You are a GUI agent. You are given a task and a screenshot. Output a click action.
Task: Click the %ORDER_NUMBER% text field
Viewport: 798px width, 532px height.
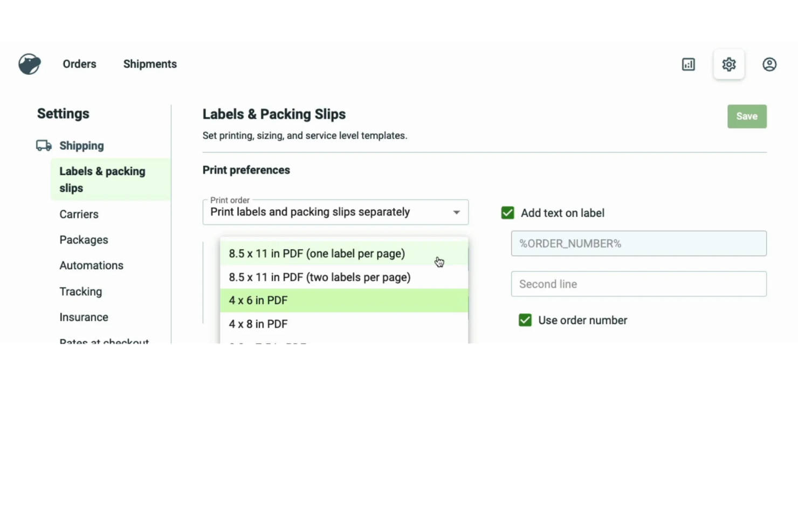pyautogui.click(x=638, y=243)
